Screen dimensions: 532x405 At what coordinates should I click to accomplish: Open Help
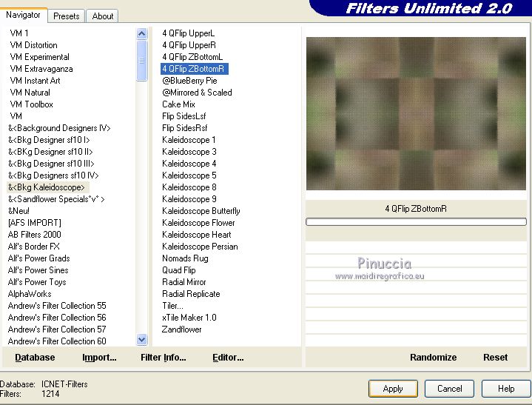pos(506,389)
